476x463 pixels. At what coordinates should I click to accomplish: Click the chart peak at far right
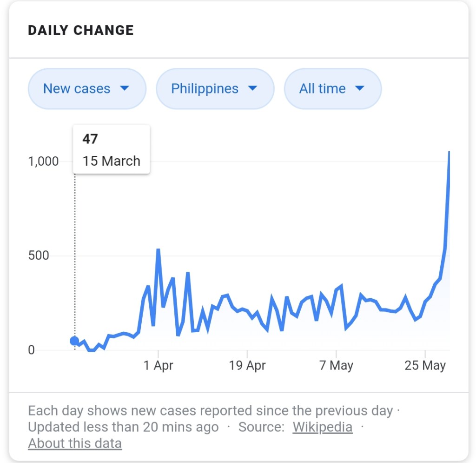(x=449, y=154)
